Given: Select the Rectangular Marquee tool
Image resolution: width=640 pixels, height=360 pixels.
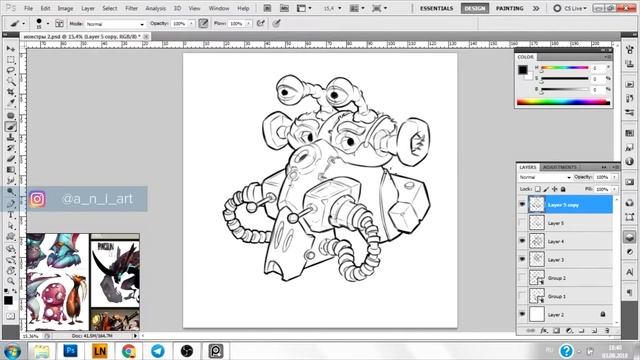Looking at the screenshot, I should tap(11, 60).
